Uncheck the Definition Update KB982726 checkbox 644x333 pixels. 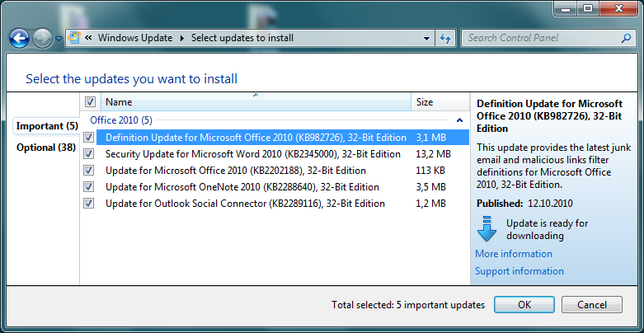[x=89, y=138]
